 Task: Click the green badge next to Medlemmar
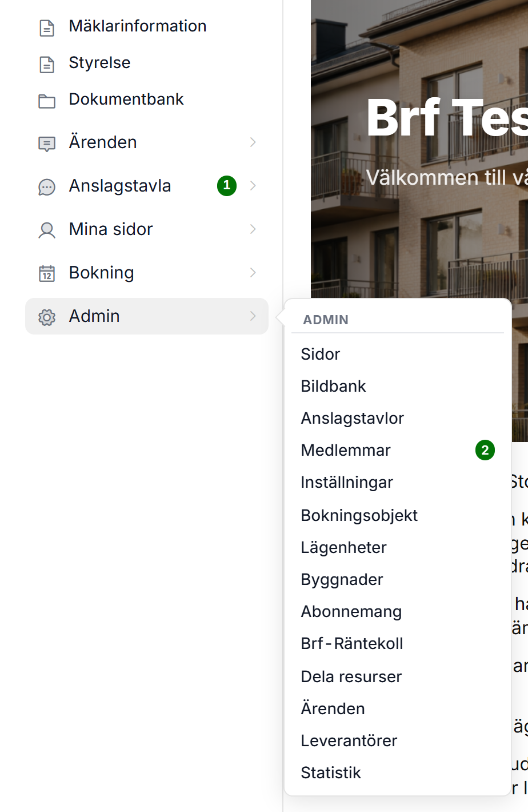[x=485, y=451]
